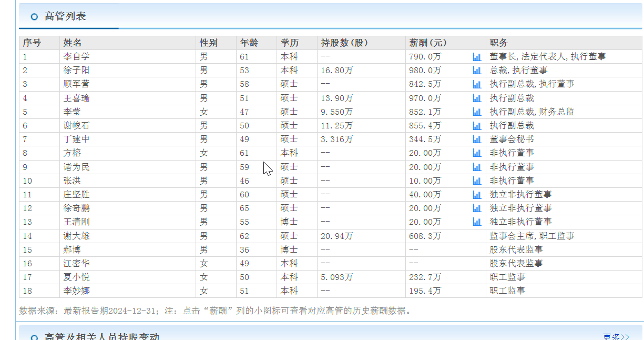The height and width of the screenshot is (340, 644).
Task: Click the shareholding value 20.94万
Action: pos(336,236)
